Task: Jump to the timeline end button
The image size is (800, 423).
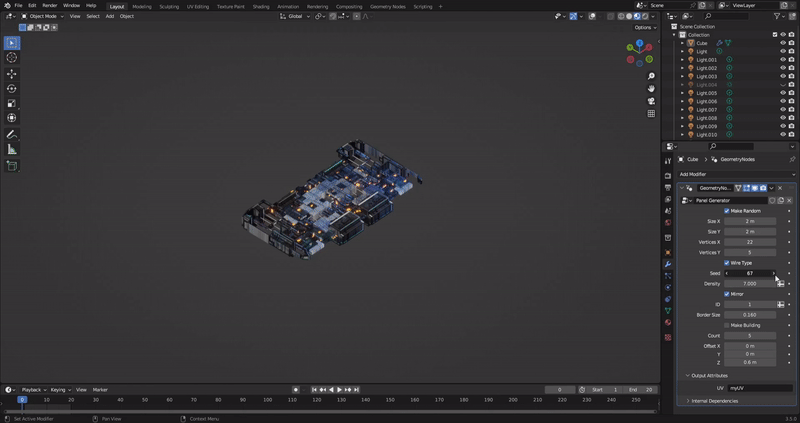Action: [x=357, y=390]
